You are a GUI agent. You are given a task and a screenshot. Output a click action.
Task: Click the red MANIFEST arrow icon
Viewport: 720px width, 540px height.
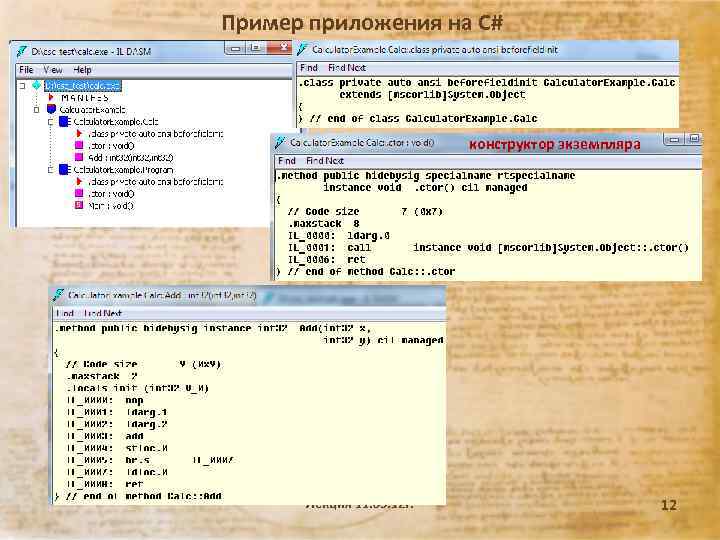tap(51, 97)
